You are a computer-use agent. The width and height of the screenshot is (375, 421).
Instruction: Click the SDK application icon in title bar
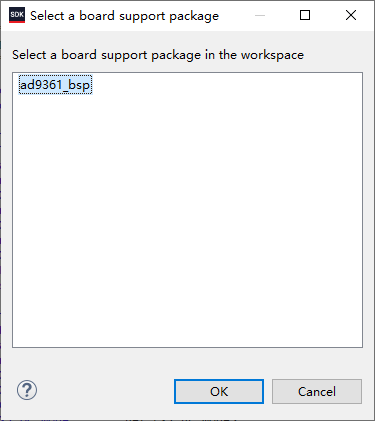pos(17,15)
